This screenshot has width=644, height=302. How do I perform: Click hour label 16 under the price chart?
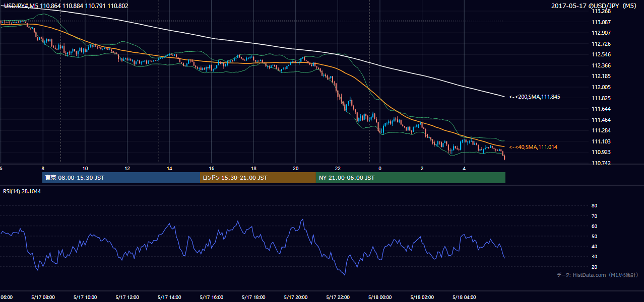(212, 168)
